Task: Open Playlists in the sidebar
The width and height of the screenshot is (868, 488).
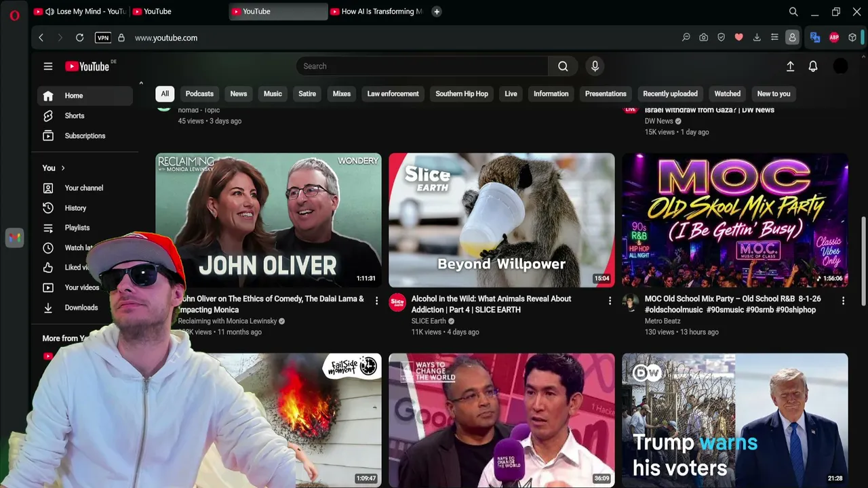Action: tap(85, 228)
